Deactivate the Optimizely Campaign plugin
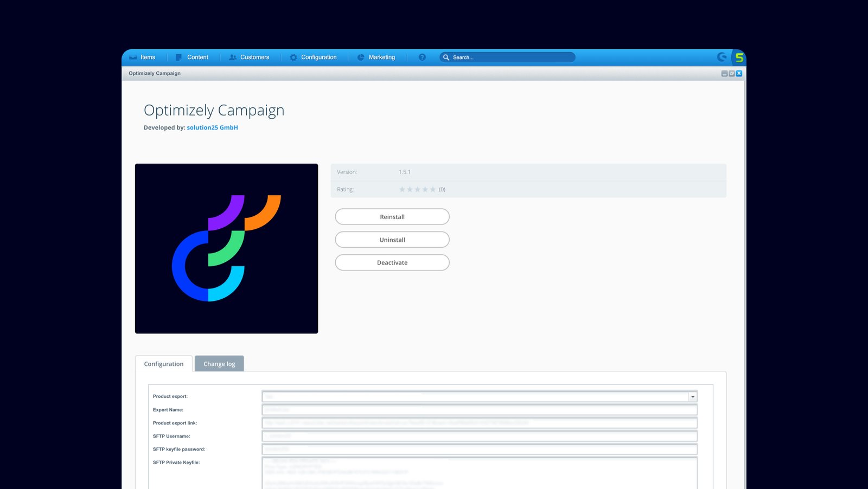 tap(392, 263)
